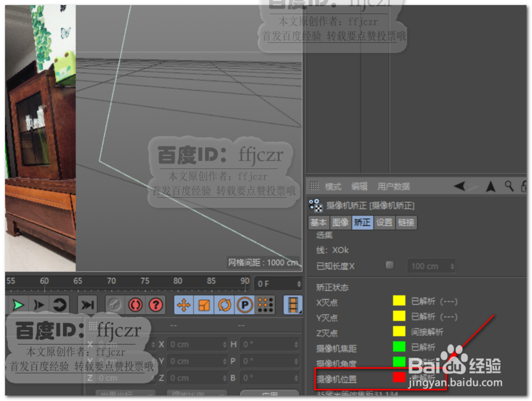This screenshot has width=532, height=401.
Task: Click the stepper arrows of the P rotation field
Action: [x=296, y=361]
